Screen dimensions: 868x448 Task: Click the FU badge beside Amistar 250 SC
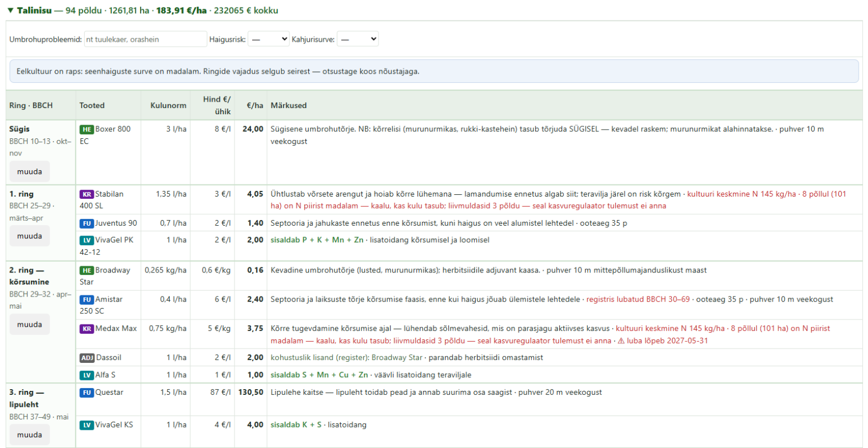pos(86,299)
